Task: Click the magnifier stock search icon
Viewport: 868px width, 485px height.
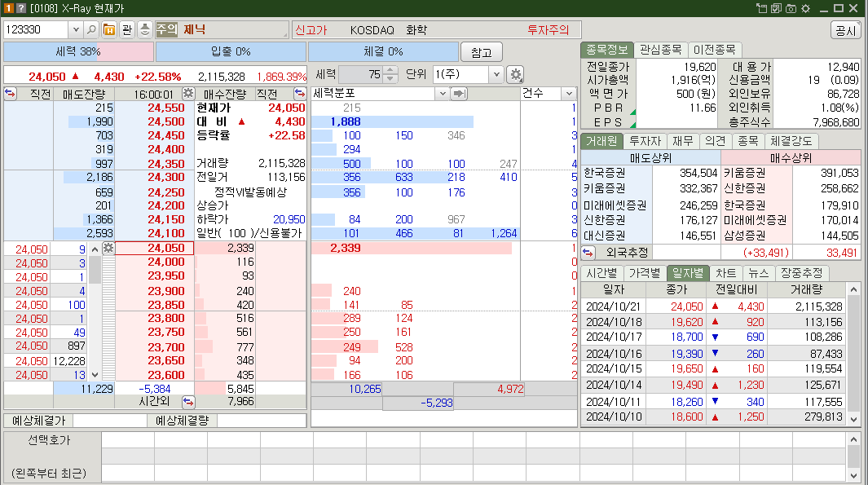Action: (92, 29)
